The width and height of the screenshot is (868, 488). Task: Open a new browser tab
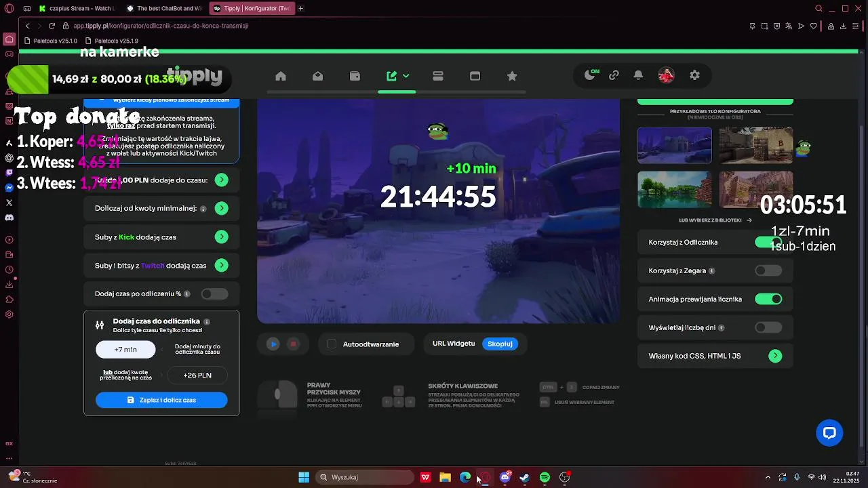(301, 9)
